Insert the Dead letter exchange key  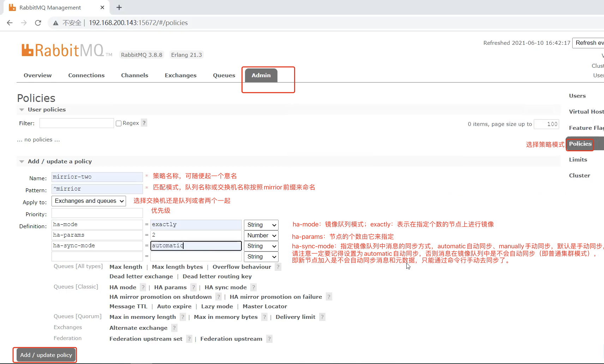coord(141,277)
